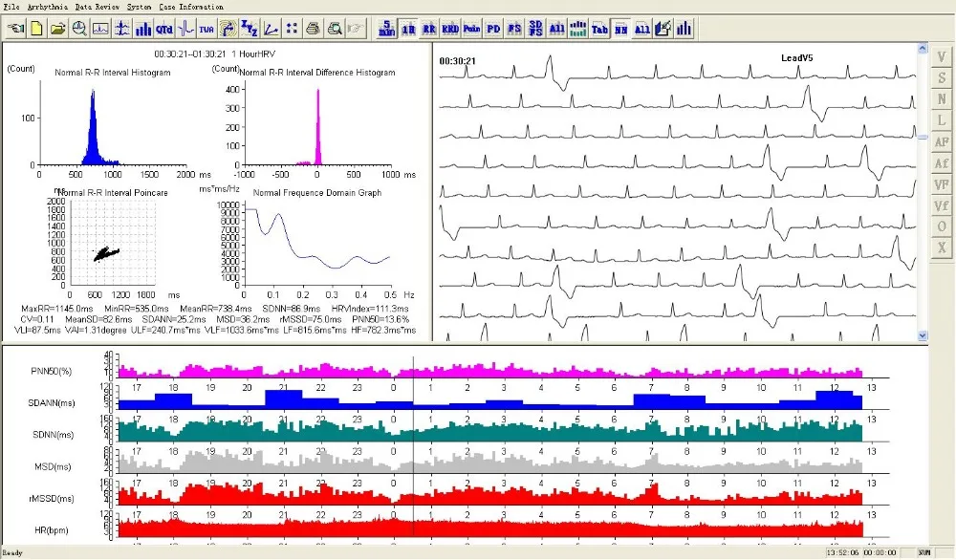The height and width of the screenshot is (560, 956).
Task: Click the open folder icon
Action: click(x=57, y=28)
